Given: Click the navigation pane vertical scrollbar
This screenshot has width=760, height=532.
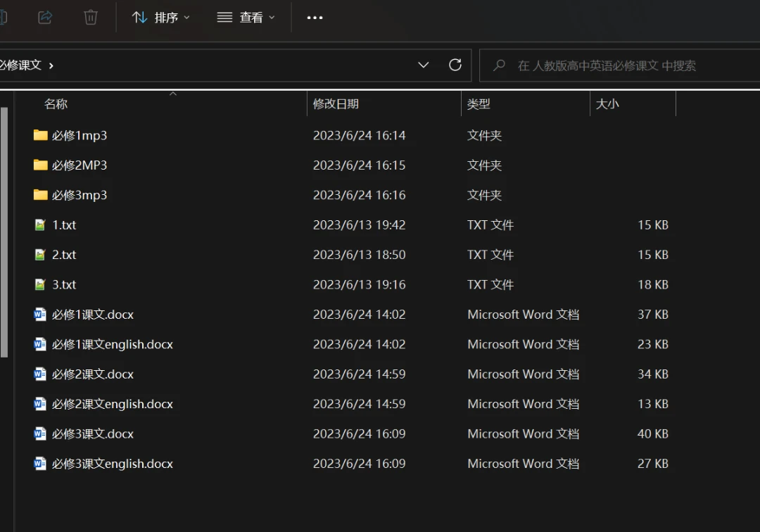Looking at the screenshot, I should click(4, 232).
